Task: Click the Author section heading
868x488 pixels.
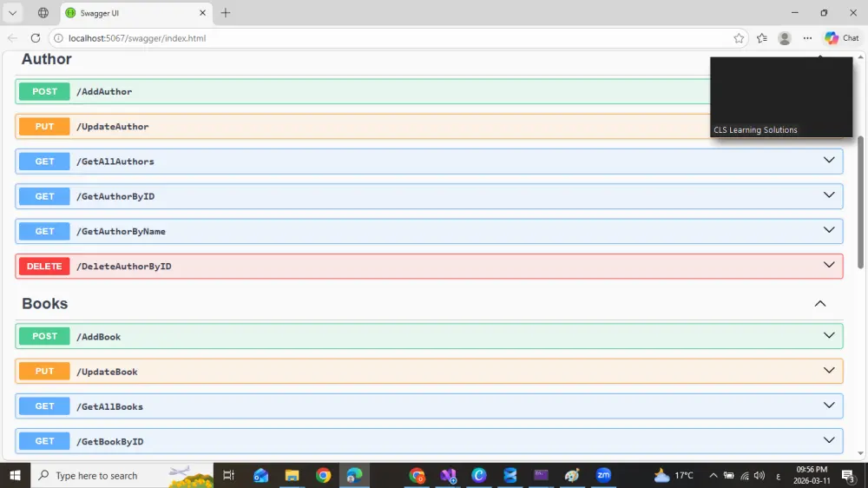Action: (x=47, y=59)
